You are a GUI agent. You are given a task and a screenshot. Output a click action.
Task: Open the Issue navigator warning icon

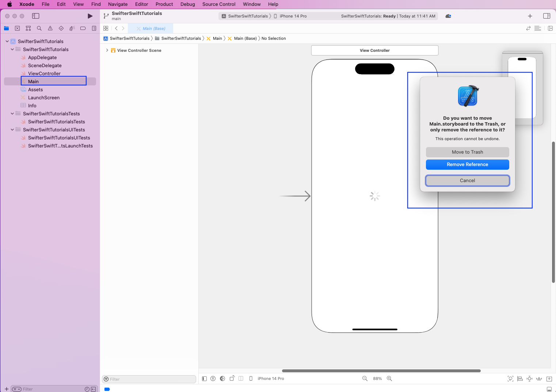(50, 28)
